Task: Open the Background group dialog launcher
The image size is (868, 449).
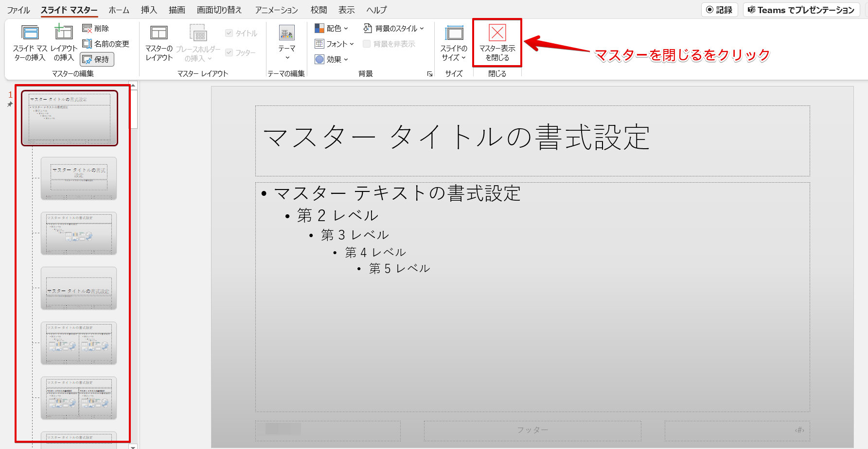Action: pos(430,74)
